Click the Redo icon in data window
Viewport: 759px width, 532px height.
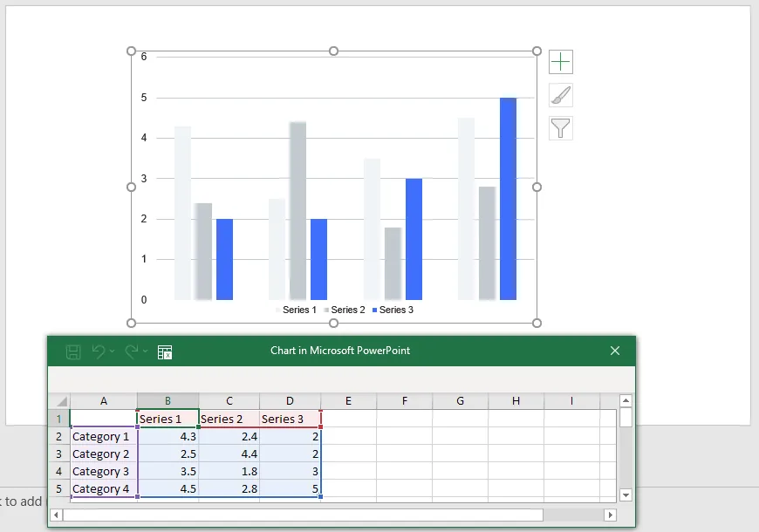tap(132, 351)
